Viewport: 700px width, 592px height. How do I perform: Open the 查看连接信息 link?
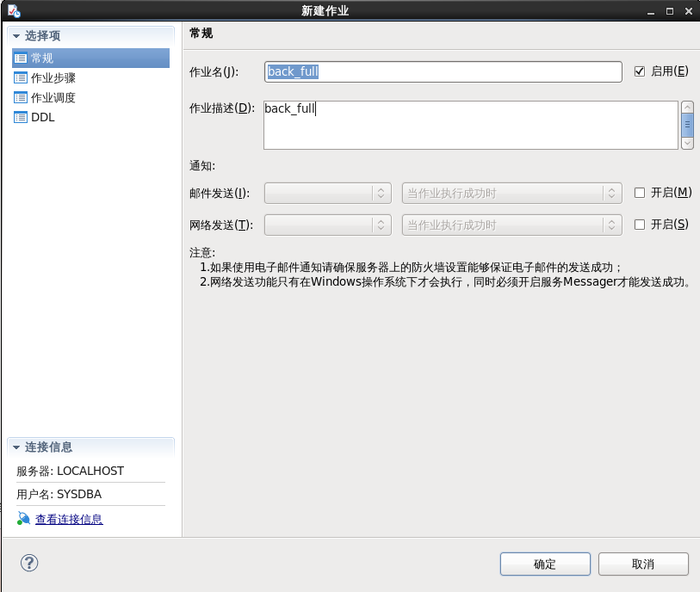coord(68,518)
